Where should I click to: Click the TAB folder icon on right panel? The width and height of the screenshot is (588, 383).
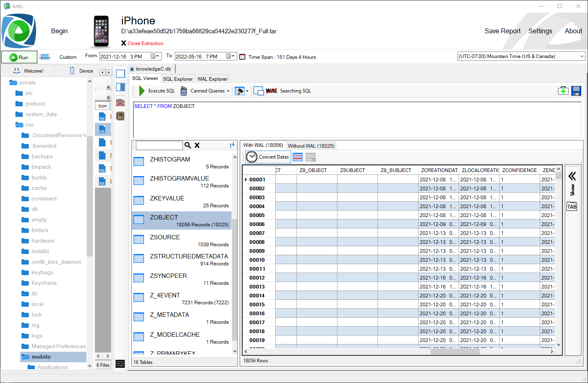(572, 206)
